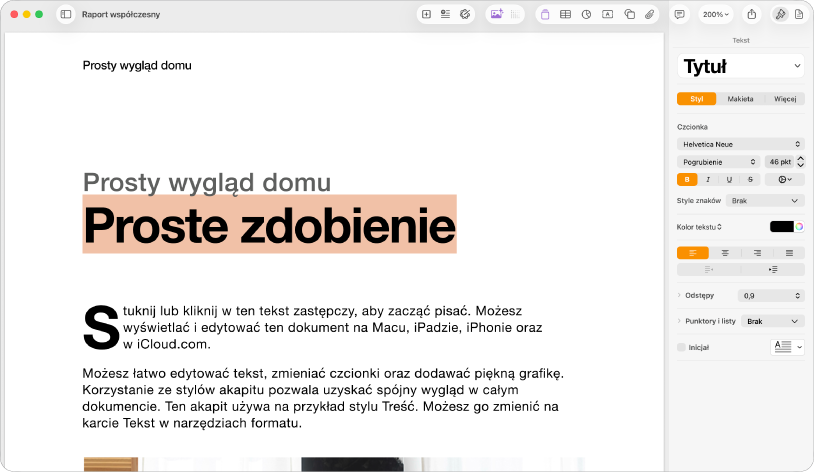The width and height of the screenshot is (814, 473).
Task: Click the paragraph starting Możesz łatwo edytować
Action: point(322,398)
